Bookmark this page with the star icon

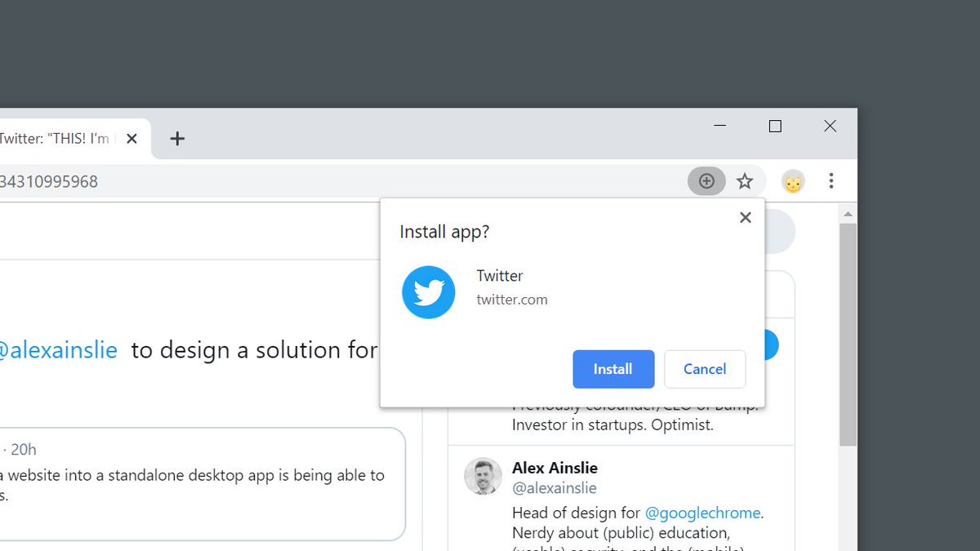click(x=745, y=181)
